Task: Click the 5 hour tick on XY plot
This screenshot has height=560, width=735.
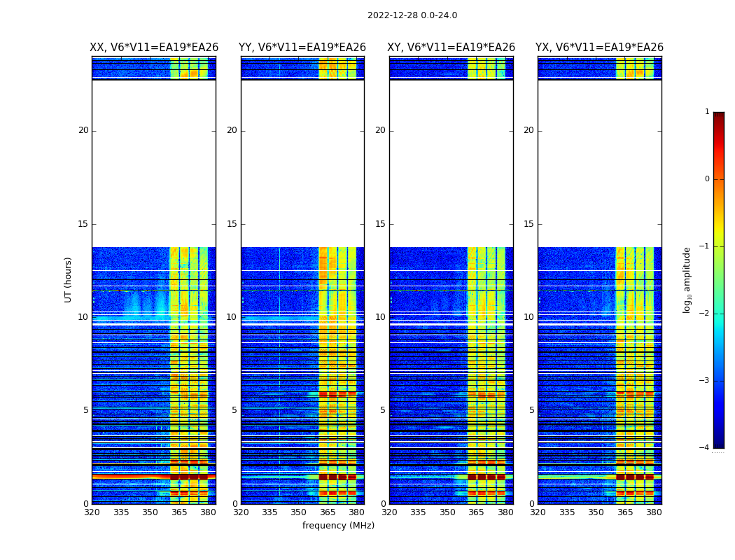Action: pyautogui.click(x=383, y=410)
